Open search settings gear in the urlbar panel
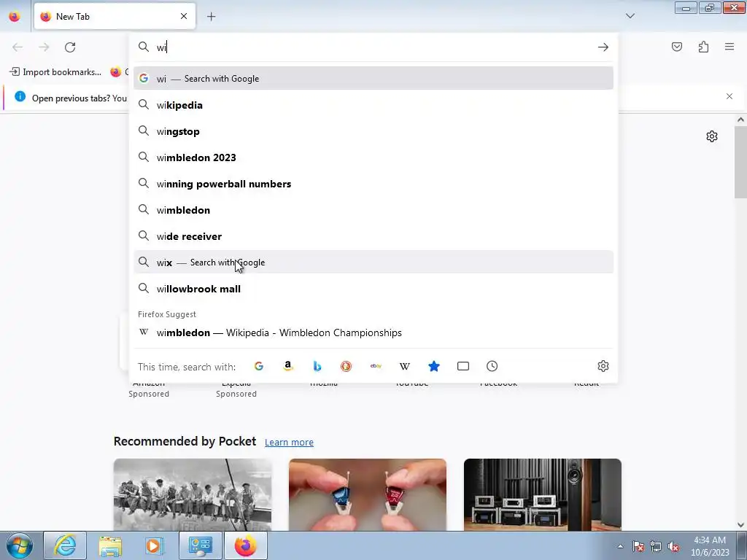The image size is (747, 560). (603, 366)
